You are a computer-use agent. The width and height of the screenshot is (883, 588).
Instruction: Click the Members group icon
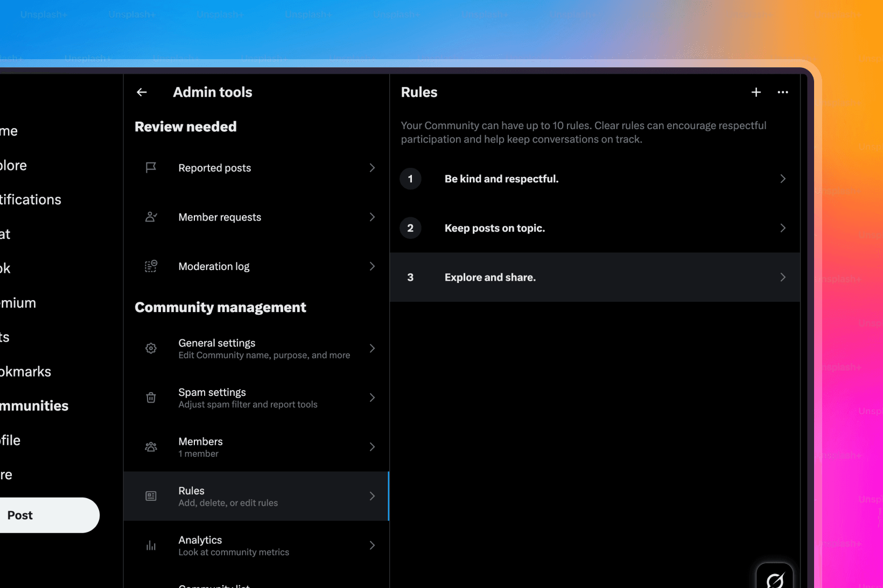(151, 447)
